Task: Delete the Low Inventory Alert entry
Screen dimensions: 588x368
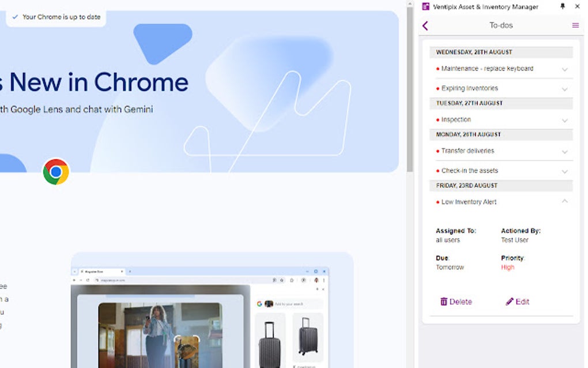Action: (456, 301)
